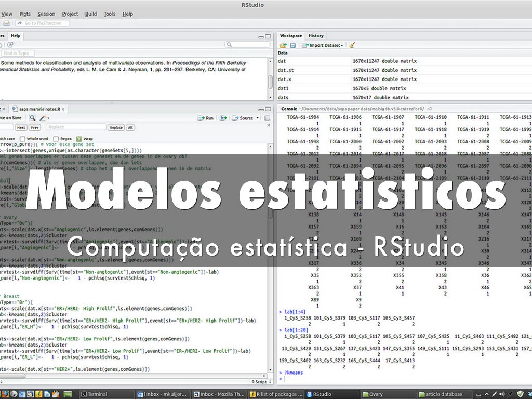532x399 pixels.
Task: Clear workspace with the broom icon
Action: [352, 45]
